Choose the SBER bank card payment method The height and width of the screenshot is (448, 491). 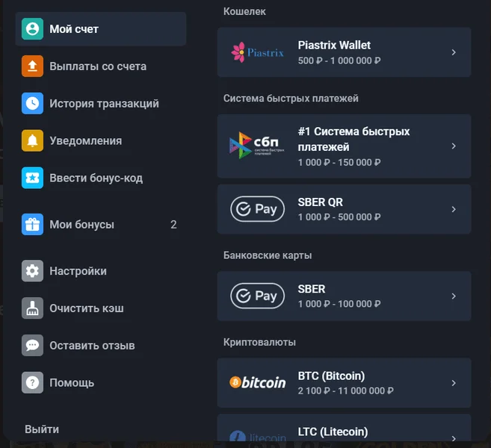344,296
